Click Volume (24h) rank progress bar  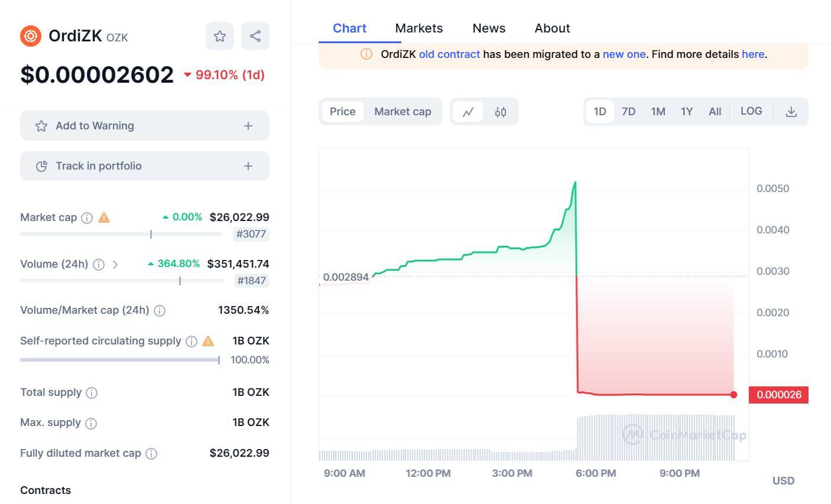click(x=121, y=281)
